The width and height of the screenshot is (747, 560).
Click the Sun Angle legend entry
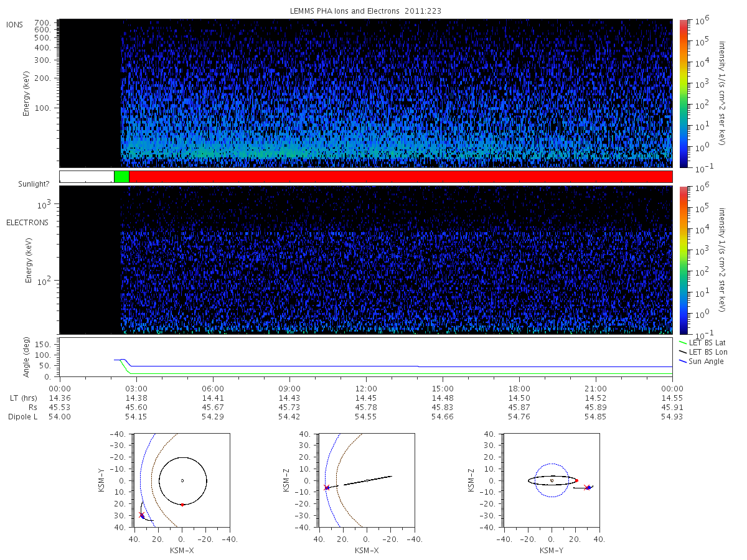pyautogui.click(x=702, y=362)
